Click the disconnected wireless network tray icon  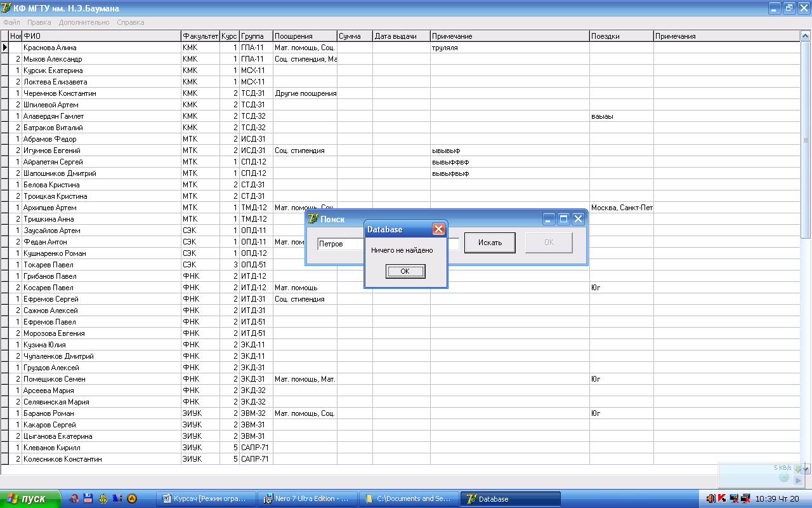point(734,498)
